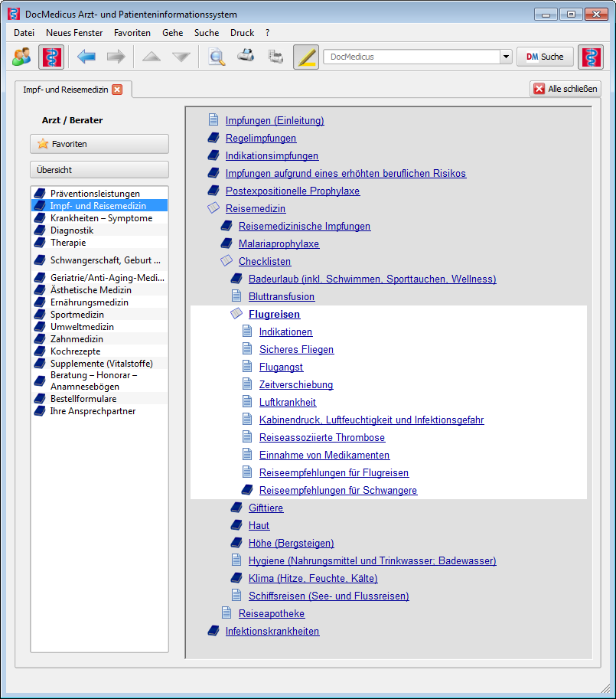The height and width of the screenshot is (699, 616).
Task: Click book icon beside Ihre Ansprechpartner
Action: click(x=40, y=411)
